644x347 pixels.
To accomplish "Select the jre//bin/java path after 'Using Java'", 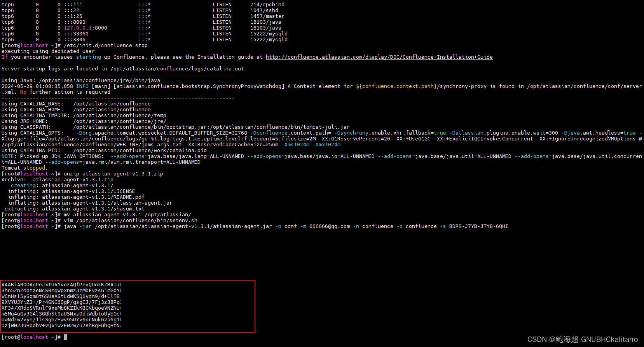I will coord(99,81).
